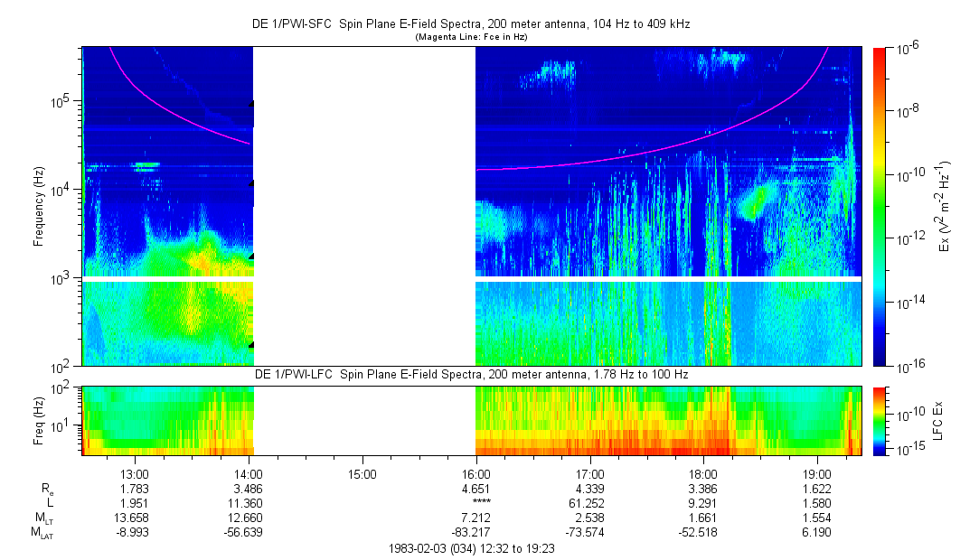Image resolution: width=979 pixels, height=560 pixels.
Task: Click the 15:00 time axis label
Action: (362, 472)
